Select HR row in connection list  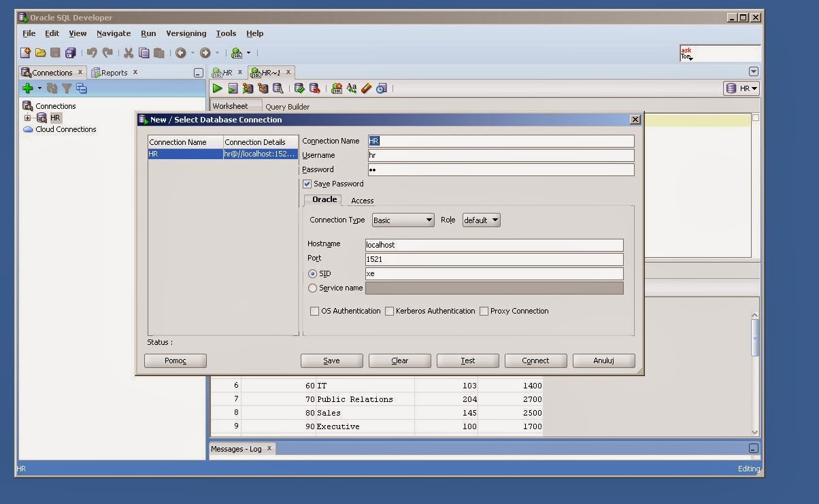[x=223, y=154]
